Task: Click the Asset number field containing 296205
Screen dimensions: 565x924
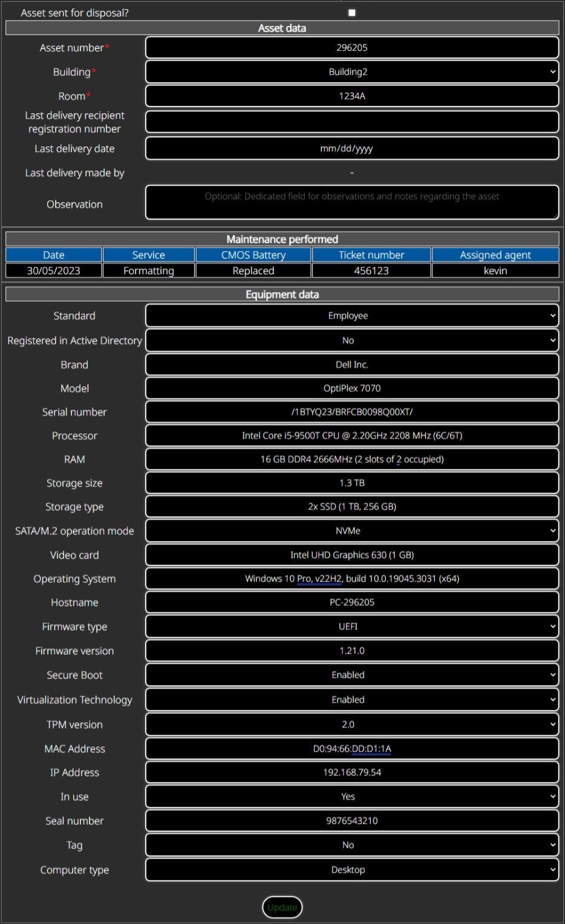Action: pos(351,47)
